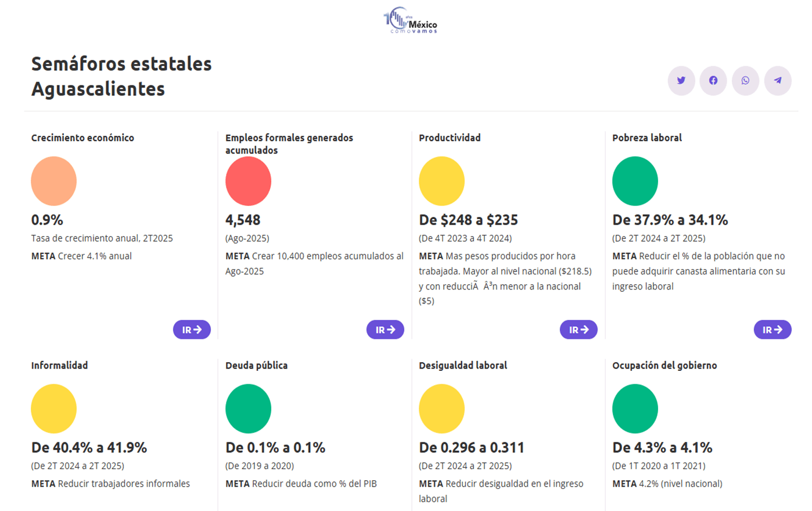Click the red Empleos formales indicator circle

tap(248, 181)
